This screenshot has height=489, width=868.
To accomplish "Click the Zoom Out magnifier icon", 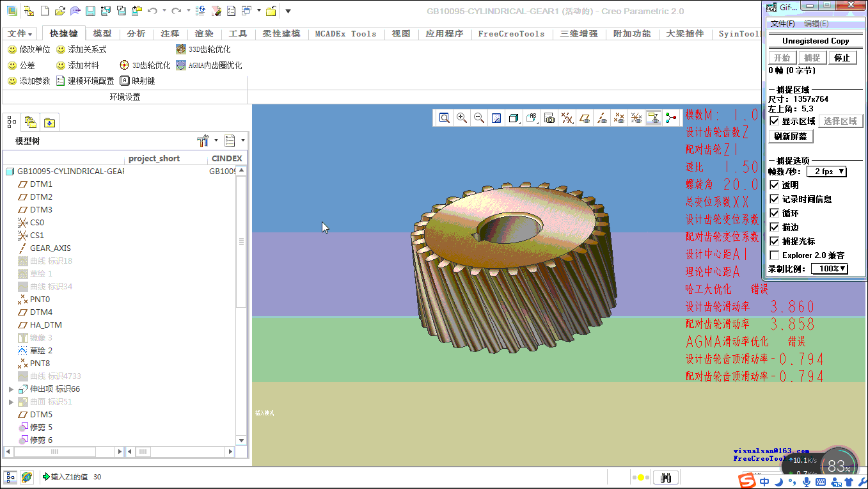I will coord(478,118).
